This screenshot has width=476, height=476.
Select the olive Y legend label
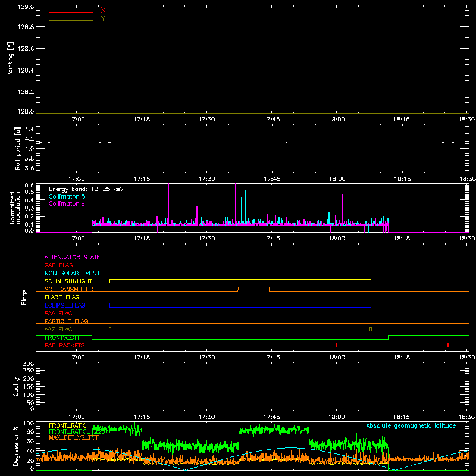[103, 18]
